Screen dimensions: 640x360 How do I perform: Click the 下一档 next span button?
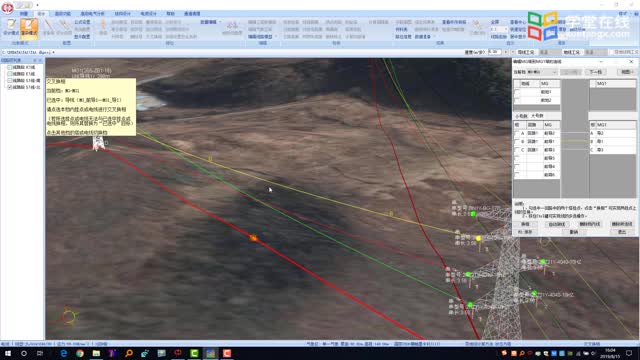596,72
